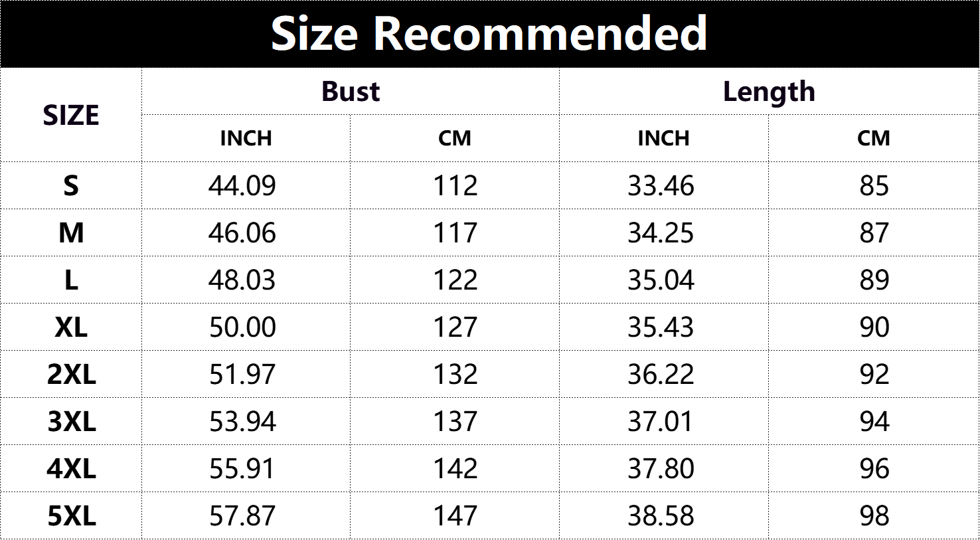Select the CM subheader under Length
Image resolution: width=980 pixels, height=540 pixels.
(x=873, y=138)
